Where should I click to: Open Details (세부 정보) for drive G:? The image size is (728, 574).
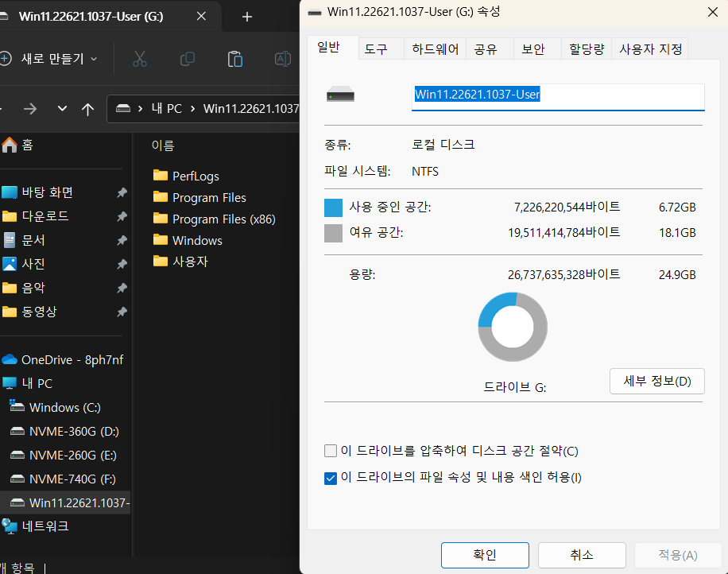click(657, 382)
